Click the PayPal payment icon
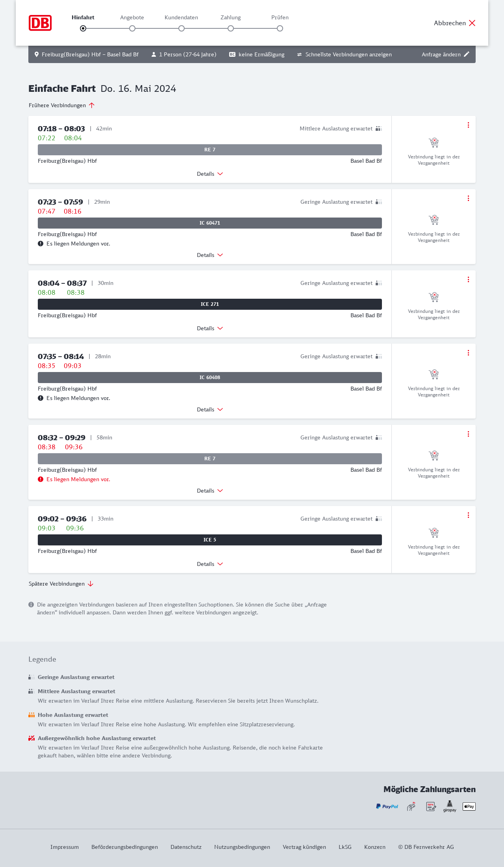 (387, 807)
